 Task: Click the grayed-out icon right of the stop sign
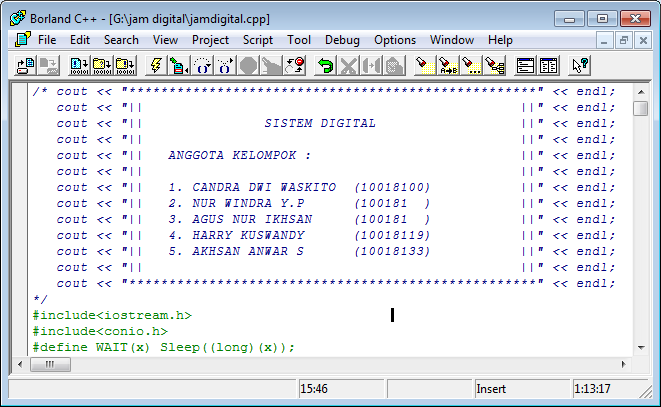271,66
